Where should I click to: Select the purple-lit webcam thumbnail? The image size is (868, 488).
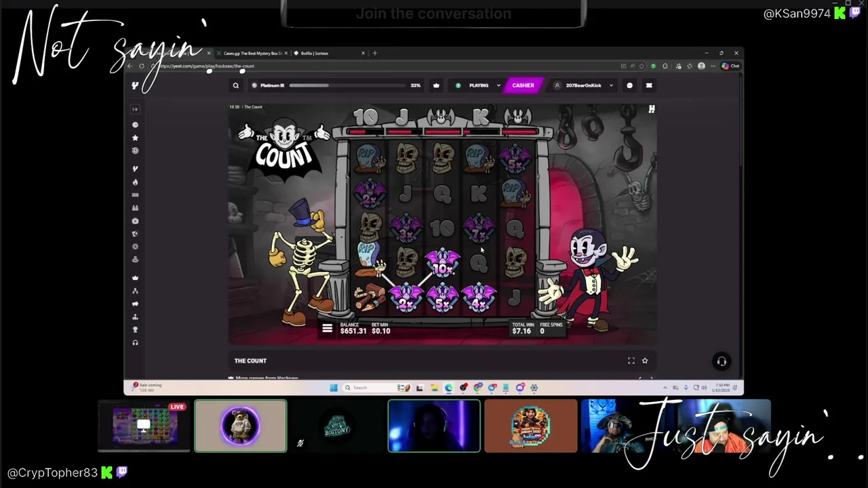434,426
